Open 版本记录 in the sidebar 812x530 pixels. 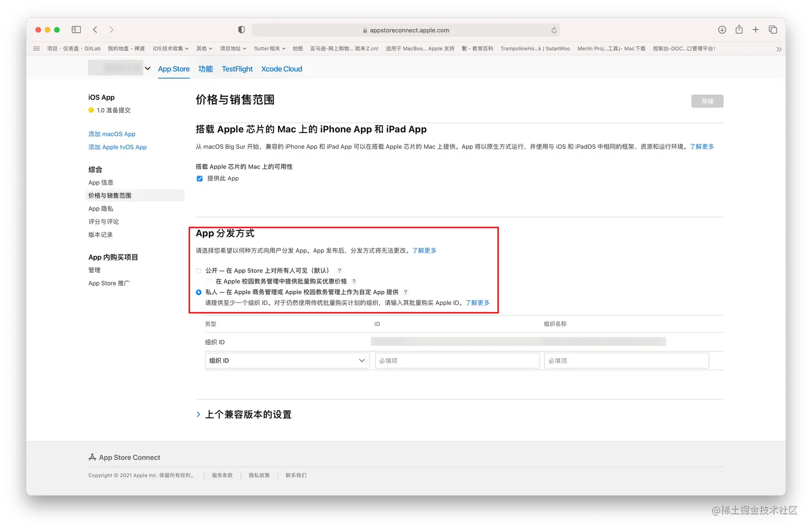(x=100, y=235)
